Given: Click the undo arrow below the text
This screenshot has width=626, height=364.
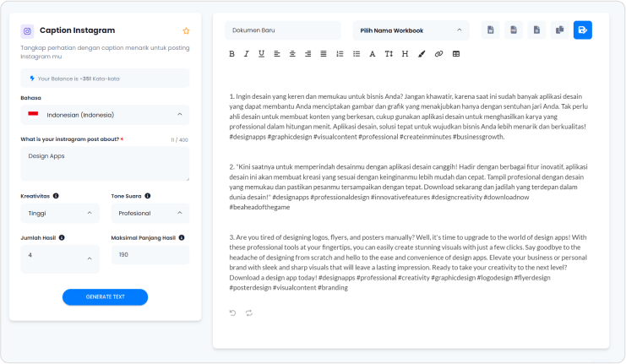Looking at the screenshot, I should pyautogui.click(x=233, y=312).
